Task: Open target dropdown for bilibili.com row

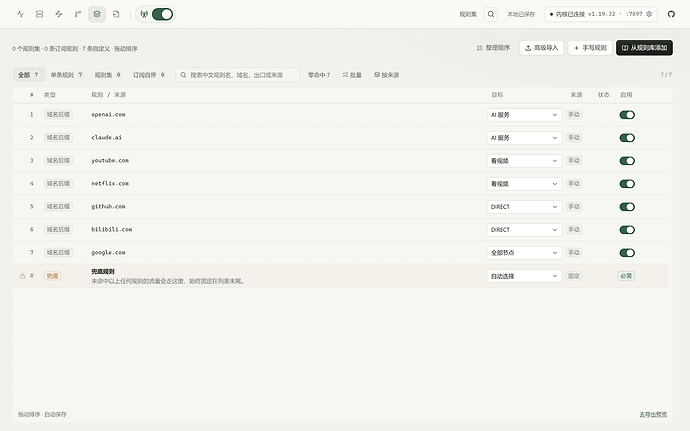Action: point(524,230)
